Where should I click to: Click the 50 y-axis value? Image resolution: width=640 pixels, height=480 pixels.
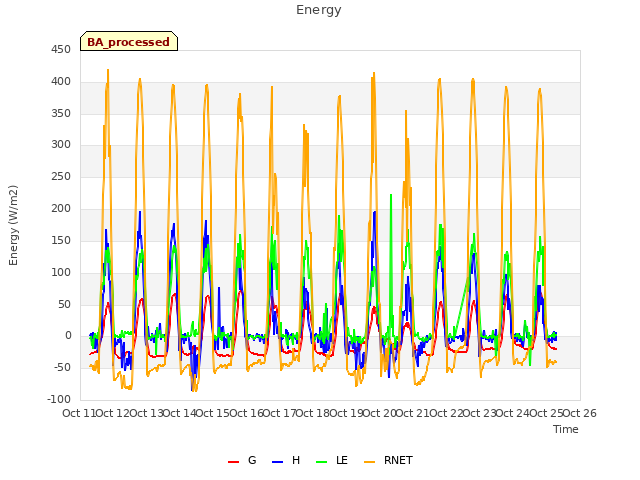[x=64, y=304]
